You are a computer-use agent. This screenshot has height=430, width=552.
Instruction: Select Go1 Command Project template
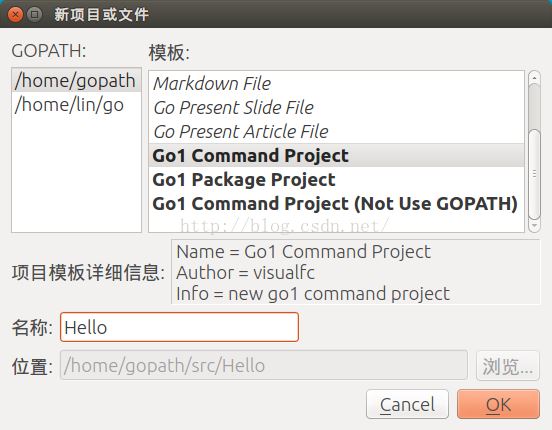[x=336, y=155]
